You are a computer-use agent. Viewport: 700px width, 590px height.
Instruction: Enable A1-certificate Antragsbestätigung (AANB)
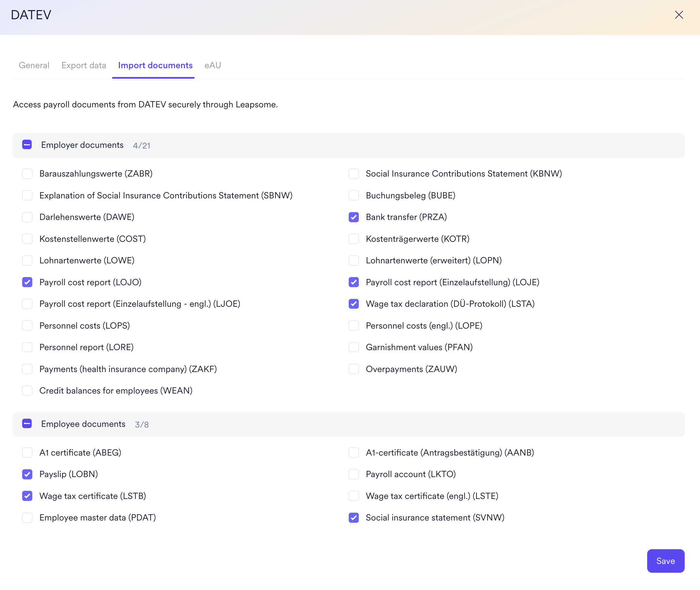point(354,453)
